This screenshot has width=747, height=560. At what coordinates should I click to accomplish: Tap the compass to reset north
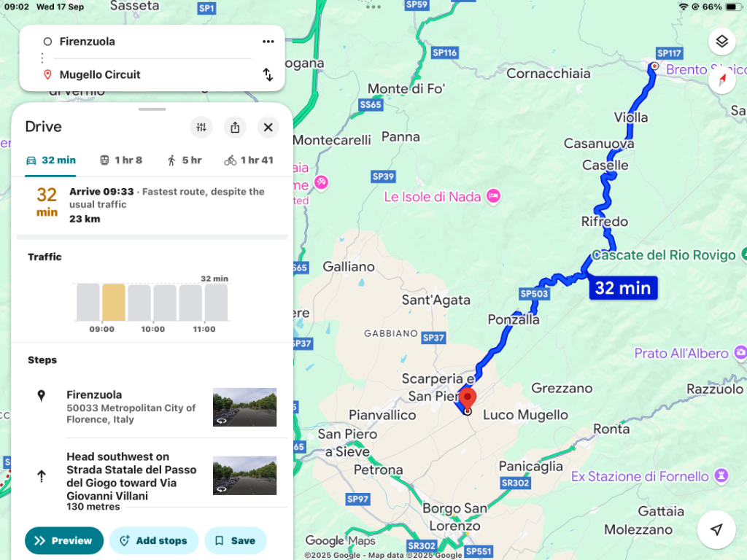click(722, 79)
